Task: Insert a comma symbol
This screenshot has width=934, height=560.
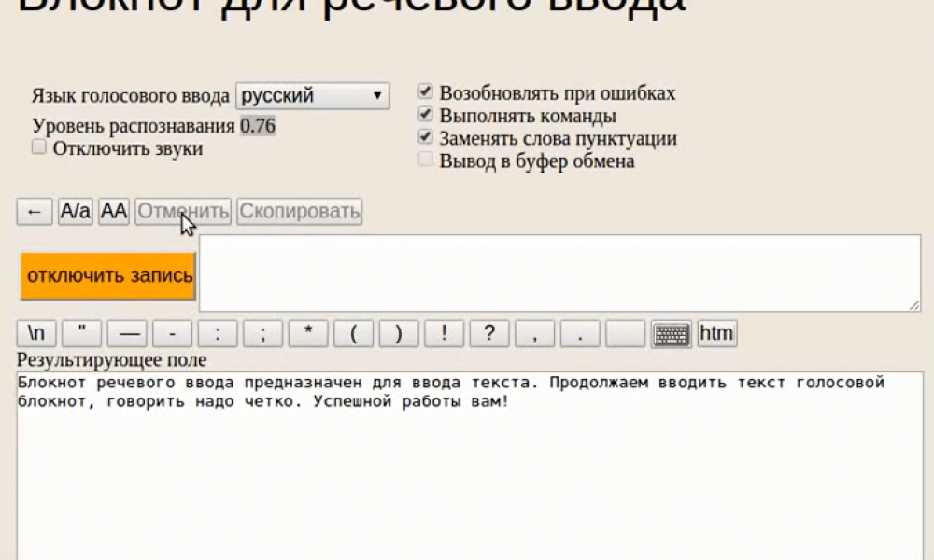Action: 534,333
